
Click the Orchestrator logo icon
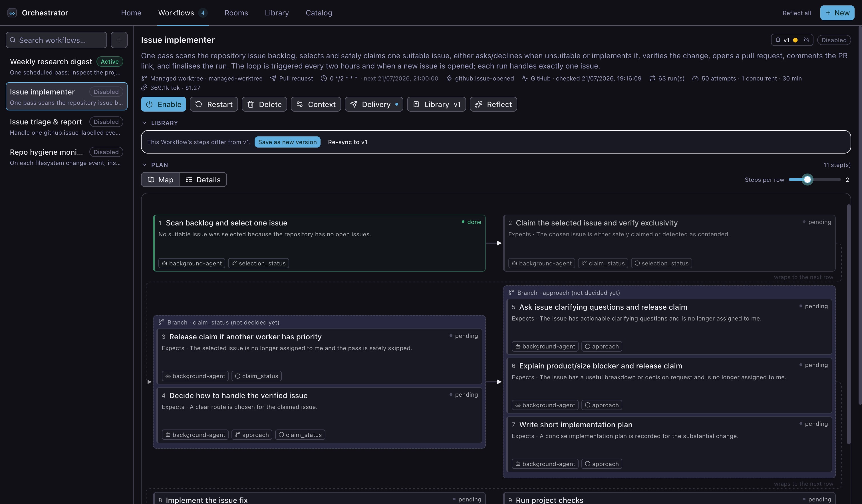pyautogui.click(x=12, y=13)
